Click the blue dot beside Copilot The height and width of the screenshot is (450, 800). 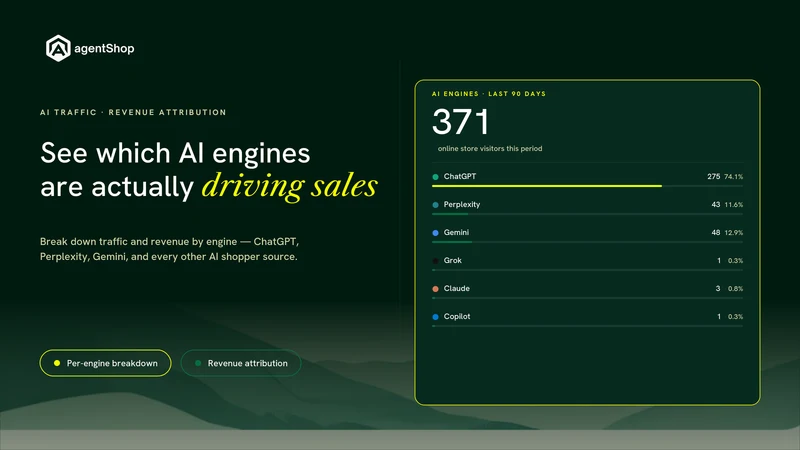pos(435,317)
